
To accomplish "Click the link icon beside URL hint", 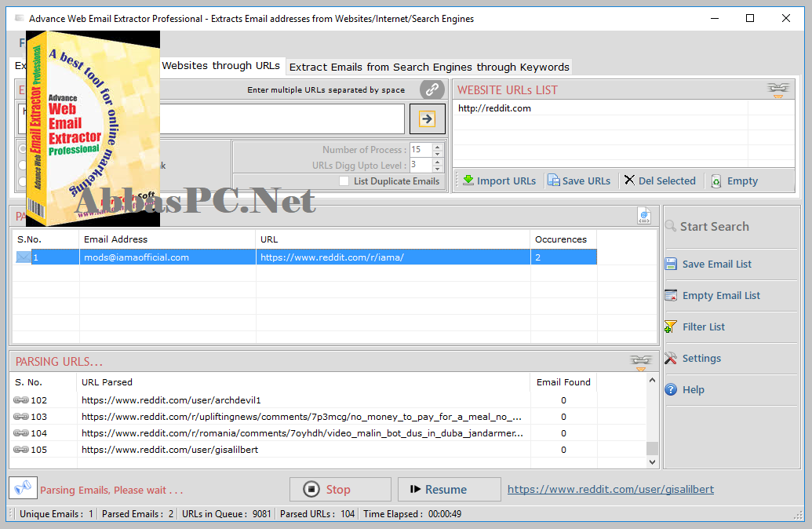I will coord(432,89).
